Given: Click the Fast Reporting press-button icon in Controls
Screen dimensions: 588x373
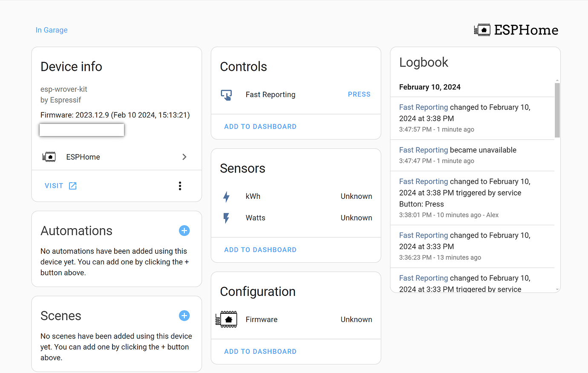Looking at the screenshot, I should pos(226,95).
